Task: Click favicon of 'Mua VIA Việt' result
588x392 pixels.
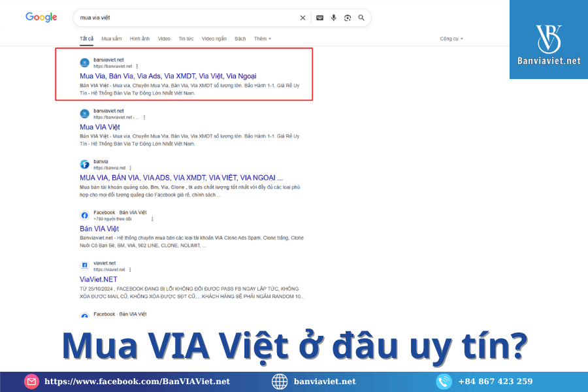Action: tap(85, 113)
